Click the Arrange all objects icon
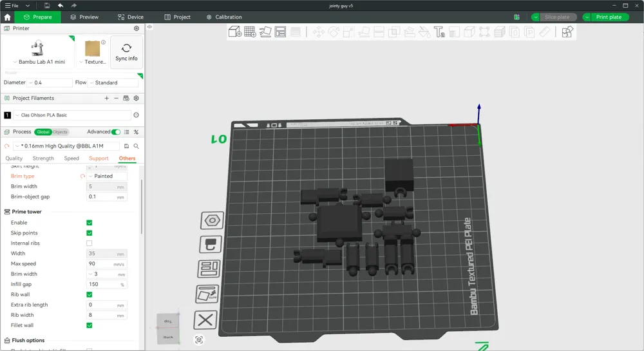Screen dimensions: 644x351 pos(280,32)
